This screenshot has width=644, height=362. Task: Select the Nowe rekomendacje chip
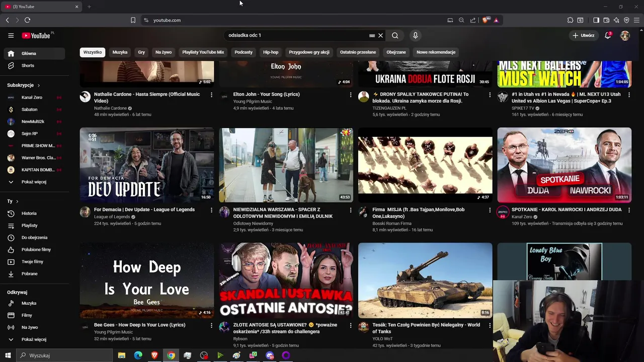436,52
